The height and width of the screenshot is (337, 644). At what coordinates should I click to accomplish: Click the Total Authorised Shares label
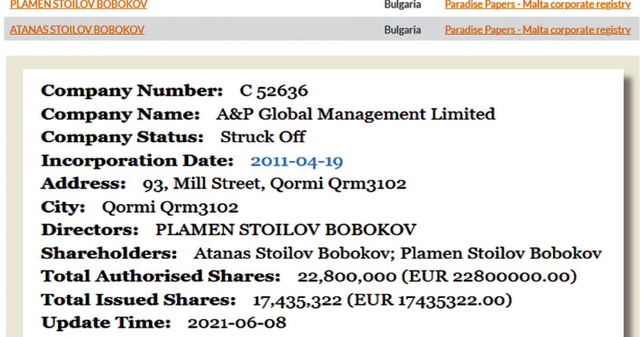[161, 277]
